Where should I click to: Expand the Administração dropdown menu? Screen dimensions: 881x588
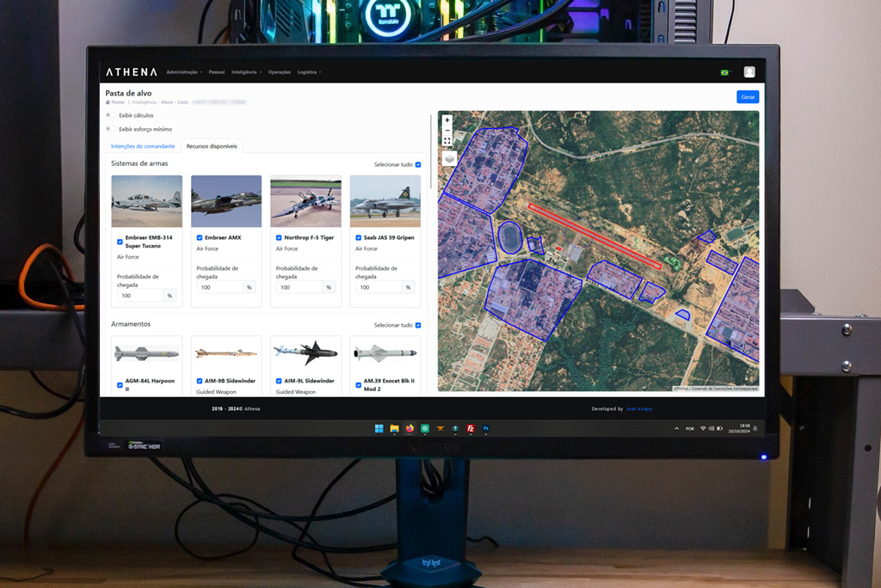[x=184, y=72]
